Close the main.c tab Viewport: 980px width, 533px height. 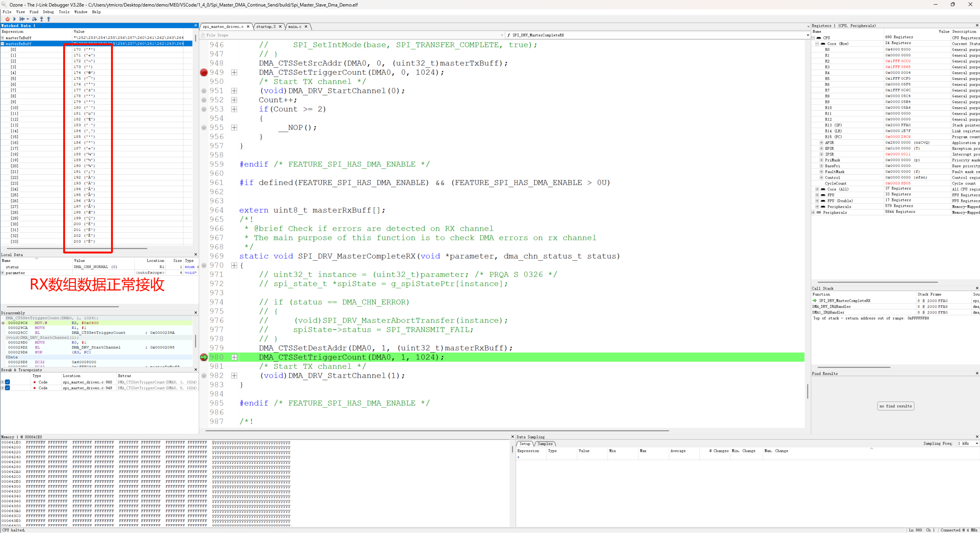[x=306, y=26]
